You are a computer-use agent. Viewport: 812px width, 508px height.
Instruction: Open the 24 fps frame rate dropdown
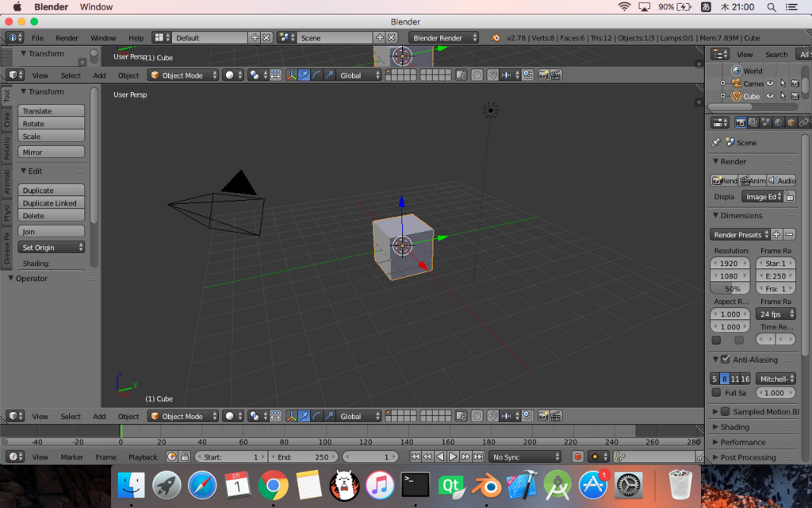click(x=776, y=314)
